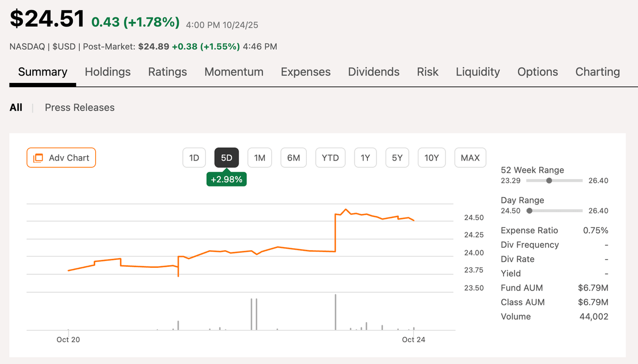
Task: Click the Class AUM $6.79M value
Action: 593,302
